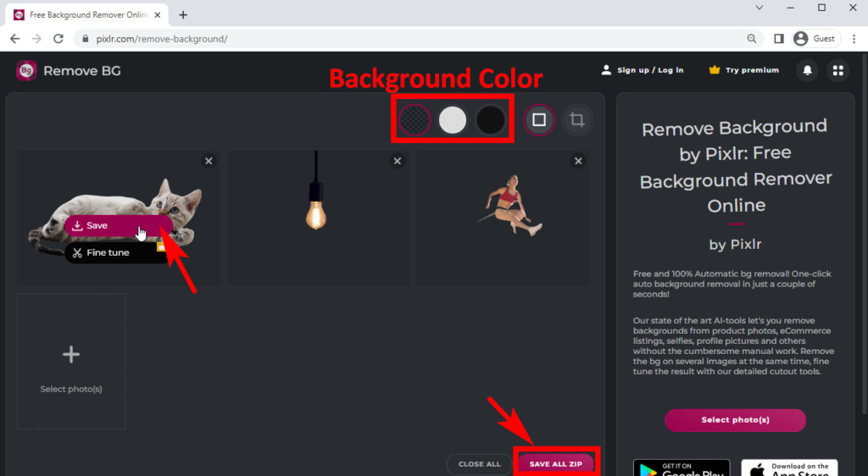This screenshot has width=868, height=476.
Task: Toggle the browser side panel icon
Action: tap(778, 39)
